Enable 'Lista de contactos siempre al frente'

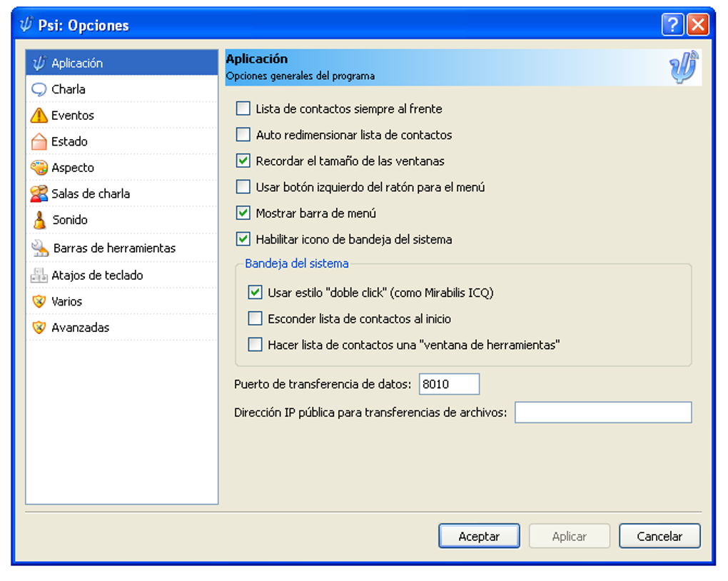(243, 109)
